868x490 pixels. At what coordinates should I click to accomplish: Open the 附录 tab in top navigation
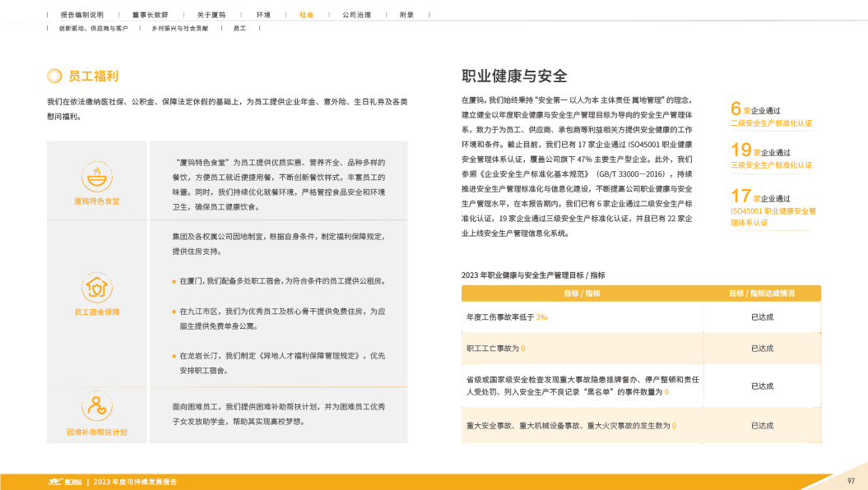tap(406, 15)
